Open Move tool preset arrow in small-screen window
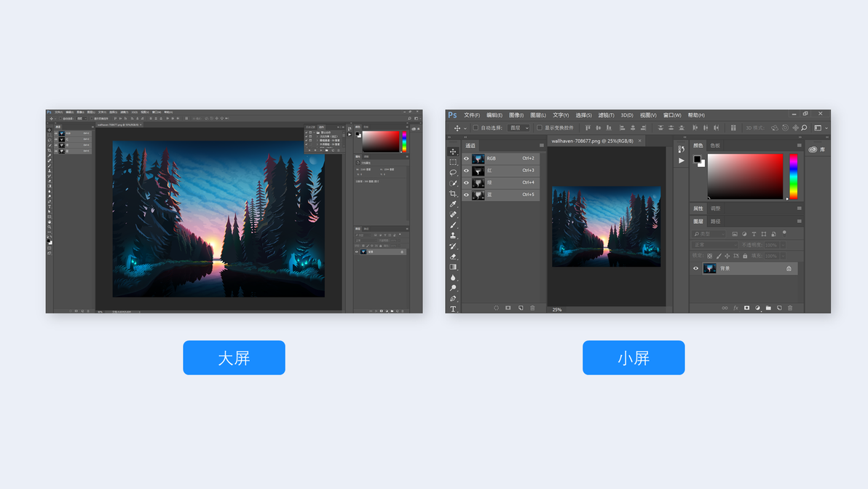Viewport: 868px width, 489px height. pyautogui.click(x=465, y=128)
